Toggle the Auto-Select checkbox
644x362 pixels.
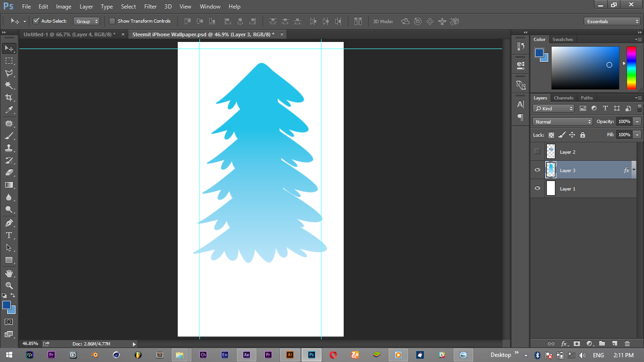pyautogui.click(x=36, y=21)
